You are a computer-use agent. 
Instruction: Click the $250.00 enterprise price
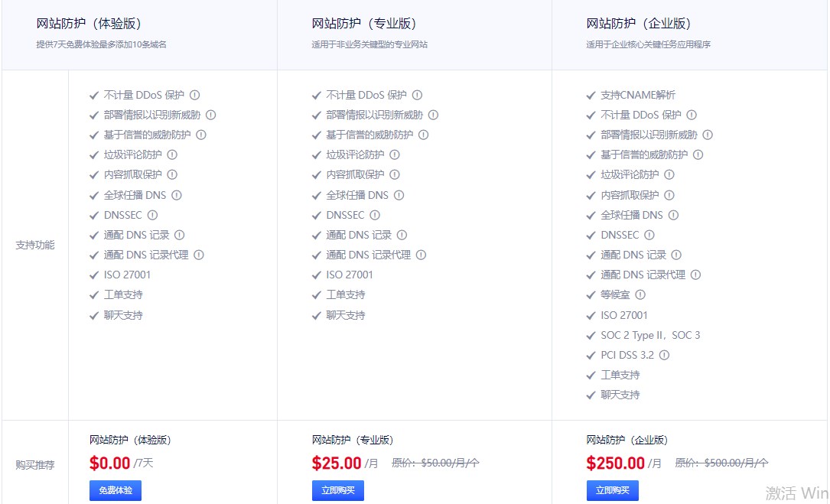pos(615,463)
